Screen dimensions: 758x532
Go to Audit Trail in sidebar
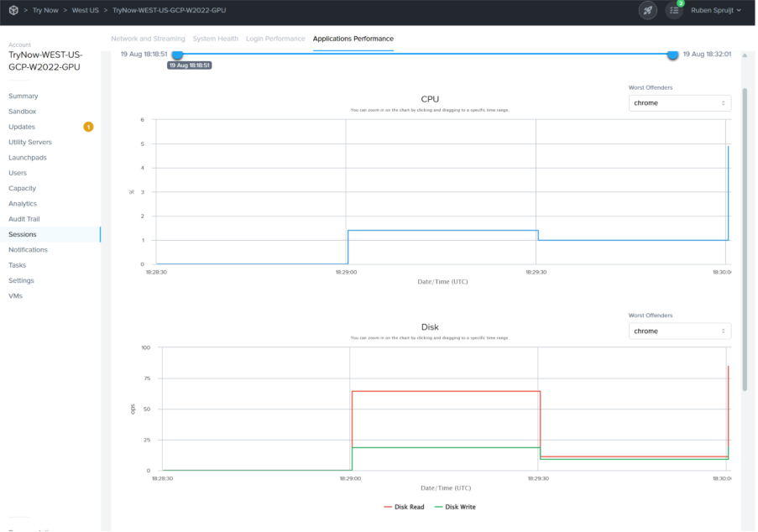coord(24,219)
